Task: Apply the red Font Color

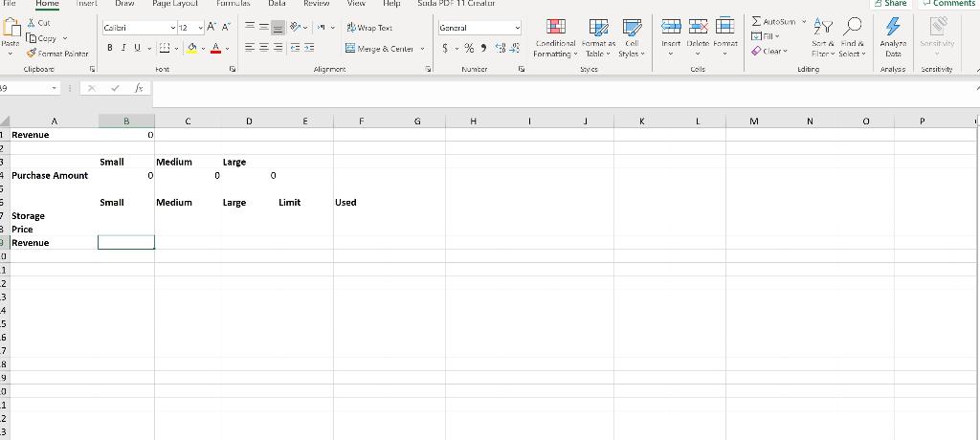Action: [215, 48]
